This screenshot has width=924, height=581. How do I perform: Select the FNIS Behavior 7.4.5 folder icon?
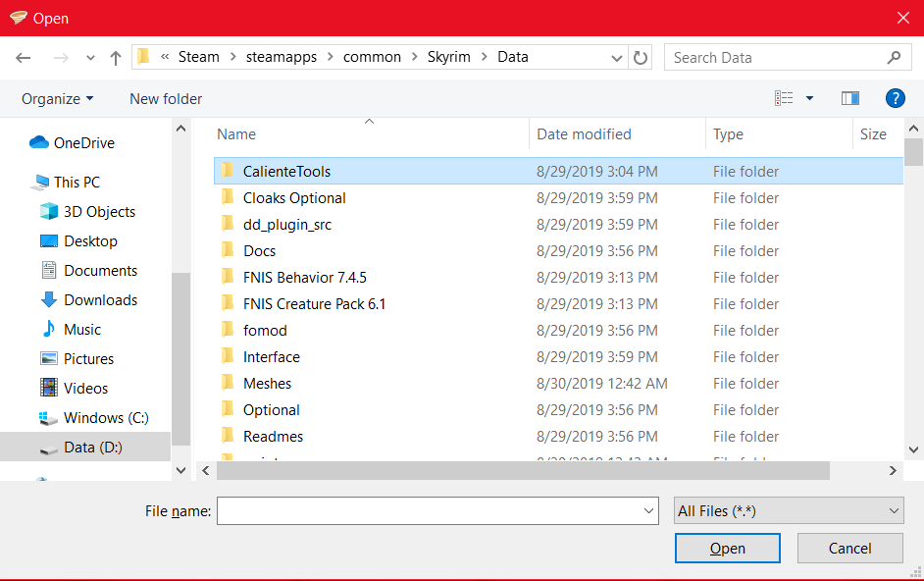click(x=228, y=277)
